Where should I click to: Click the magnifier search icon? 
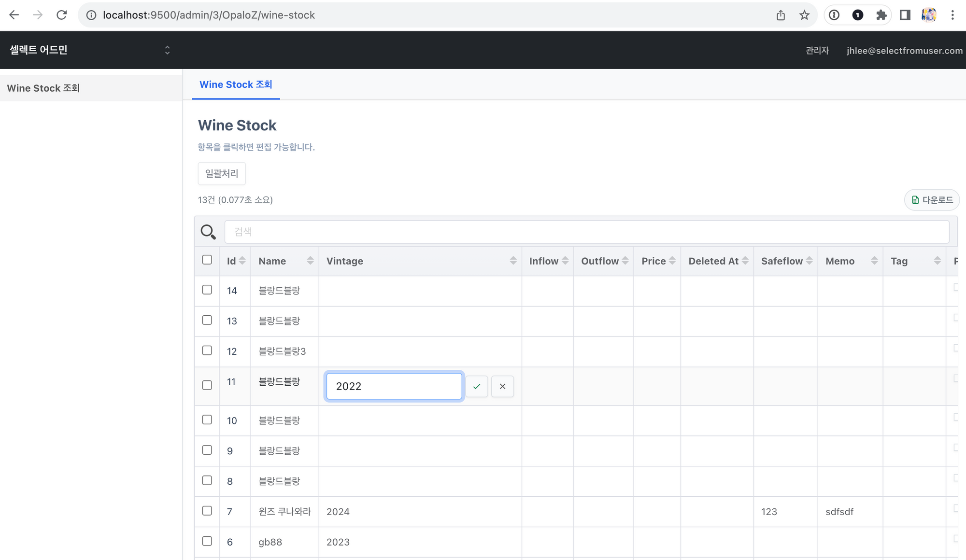click(x=208, y=232)
